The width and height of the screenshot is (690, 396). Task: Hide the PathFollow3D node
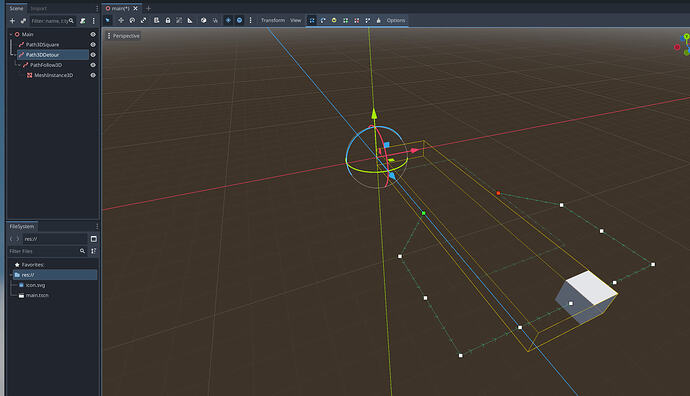click(93, 65)
